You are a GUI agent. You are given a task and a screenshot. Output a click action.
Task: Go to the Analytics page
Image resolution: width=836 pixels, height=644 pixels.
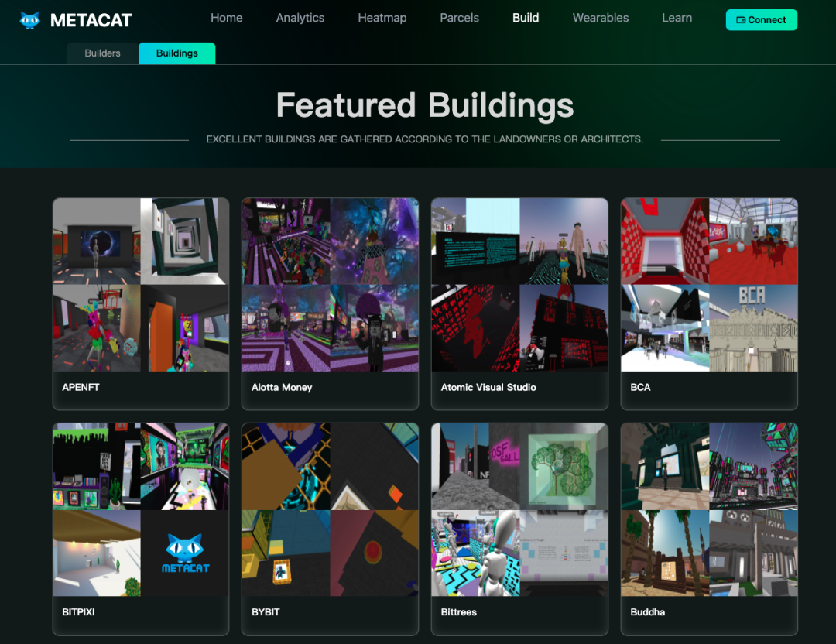click(300, 18)
